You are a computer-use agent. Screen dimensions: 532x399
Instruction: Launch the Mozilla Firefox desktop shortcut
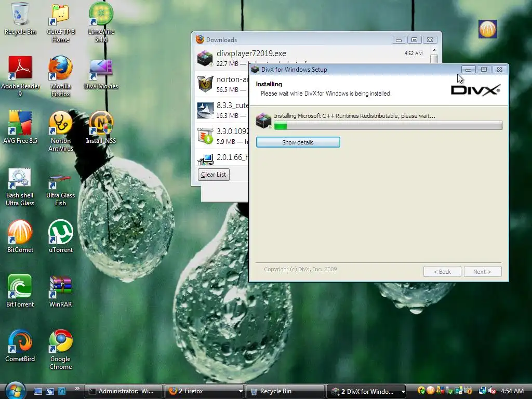(x=60, y=76)
